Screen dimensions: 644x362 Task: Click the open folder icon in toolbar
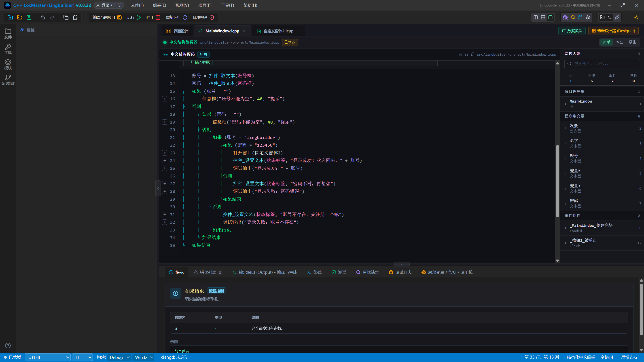[x=19, y=17]
